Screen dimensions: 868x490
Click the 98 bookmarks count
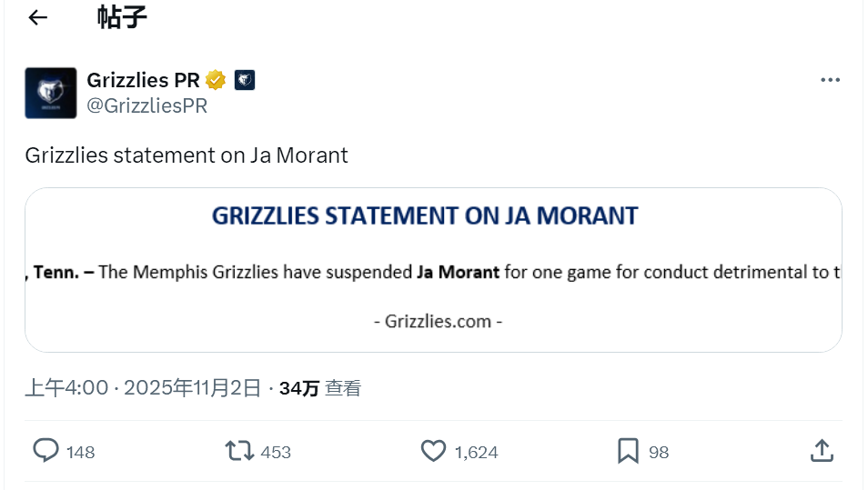[659, 452]
